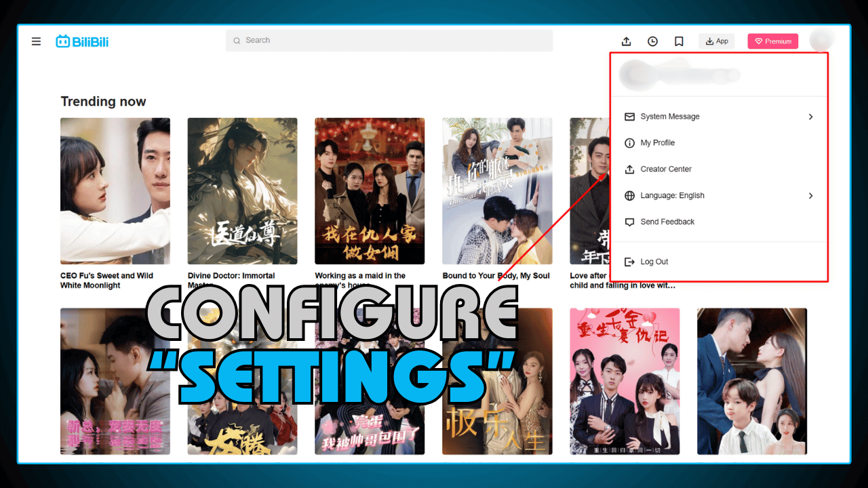Open Divine Doctor: Immortal poster thumbnail
The image size is (868, 488).
(x=242, y=191)
